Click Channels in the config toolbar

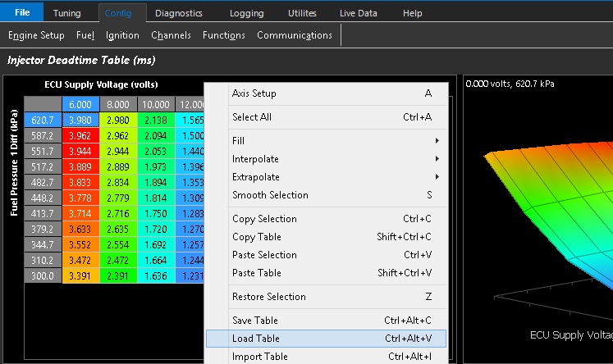(171, 35)
